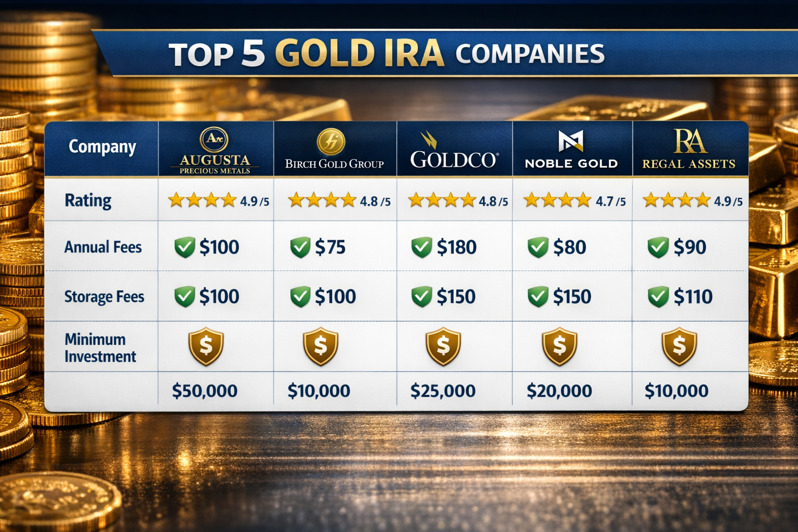Click the Noble Gold monogram icon
This screenshot has width=798, height=532.
click(571, 140)
